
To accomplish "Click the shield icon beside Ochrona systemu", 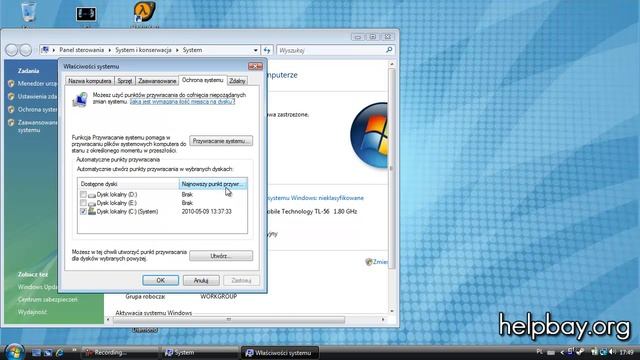I will pos(11,109).
